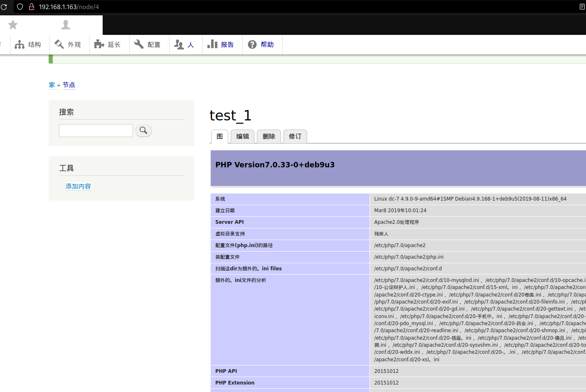Open the 结构 (Structure) admin menu icon
The height and width of the screenshot is (392, 586).
[x=20, y=44]
